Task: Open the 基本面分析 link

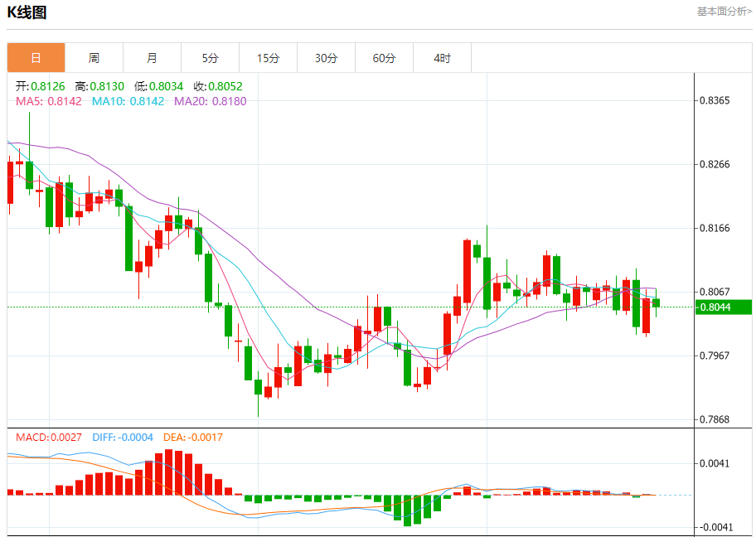Action: pyautogui.click(x=724, y=11)
